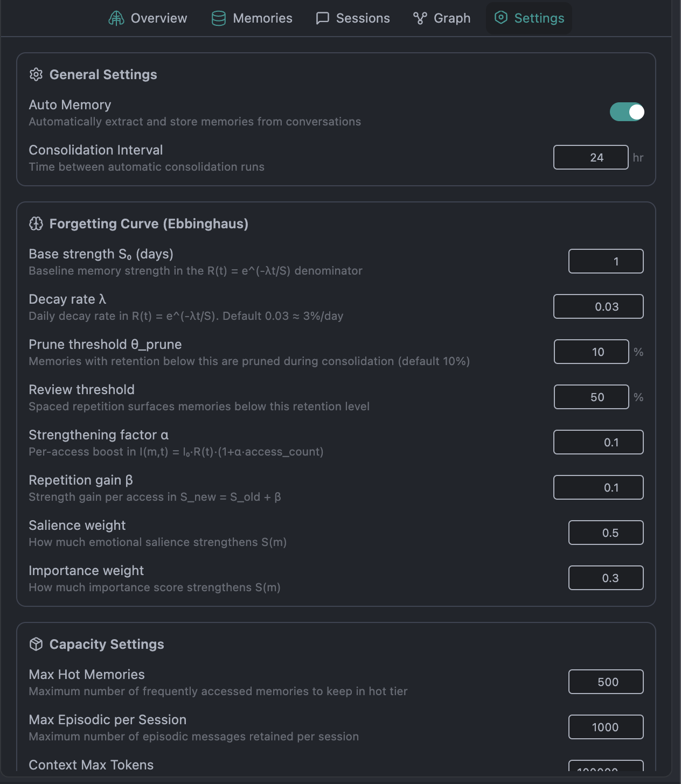The width and height of the screenshot is (681, 784).
Task: Click the Consolidation Interval hours field
Action: (591, 157)
